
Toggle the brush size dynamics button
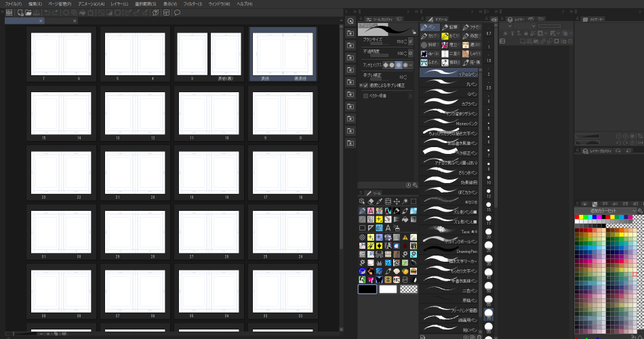click(411, 41)
